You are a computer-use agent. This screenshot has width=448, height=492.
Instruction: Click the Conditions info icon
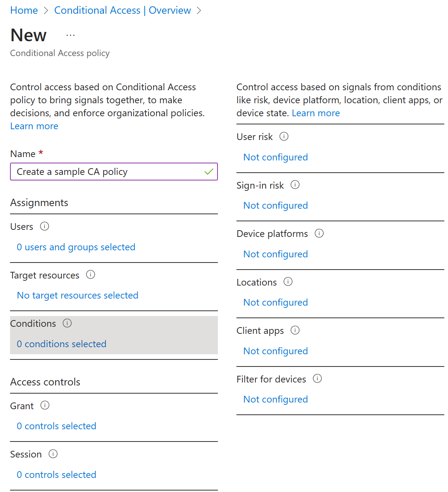[x=67, y=323]
